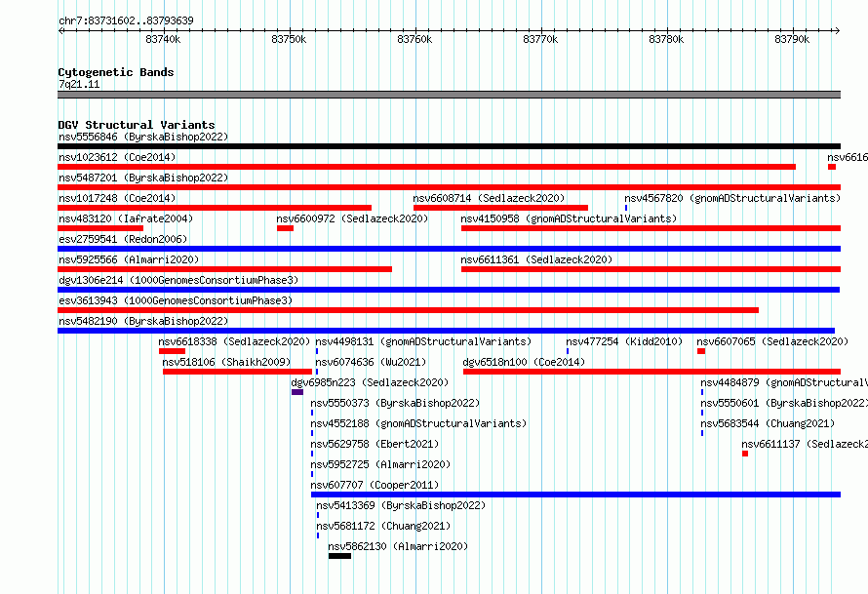Click the red dgv6518n100 variant bar
The height and width of the screenshot is (594, 868).
click(651, 372)
